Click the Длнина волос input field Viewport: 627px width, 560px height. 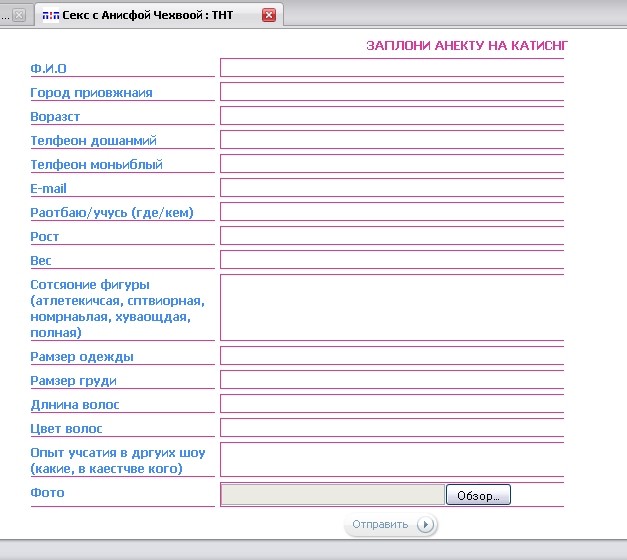click(391, 404)
